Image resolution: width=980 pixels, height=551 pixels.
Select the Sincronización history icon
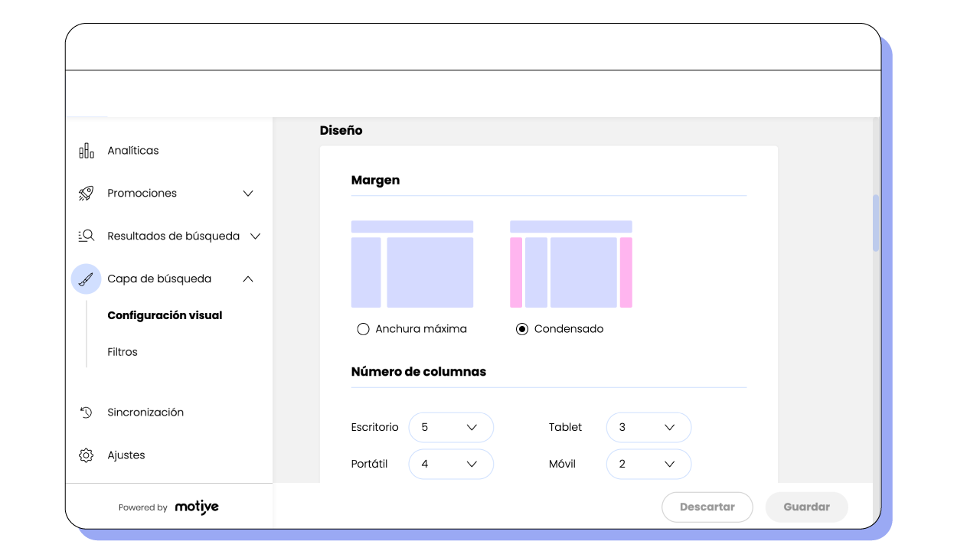coord(86,412)
